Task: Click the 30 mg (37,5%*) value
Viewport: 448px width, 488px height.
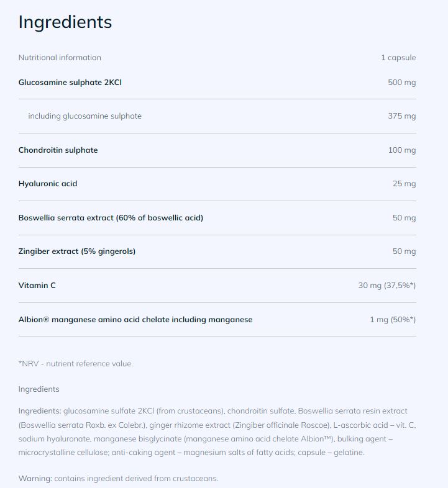Action: pyautogui.click(x=386, y=286)
